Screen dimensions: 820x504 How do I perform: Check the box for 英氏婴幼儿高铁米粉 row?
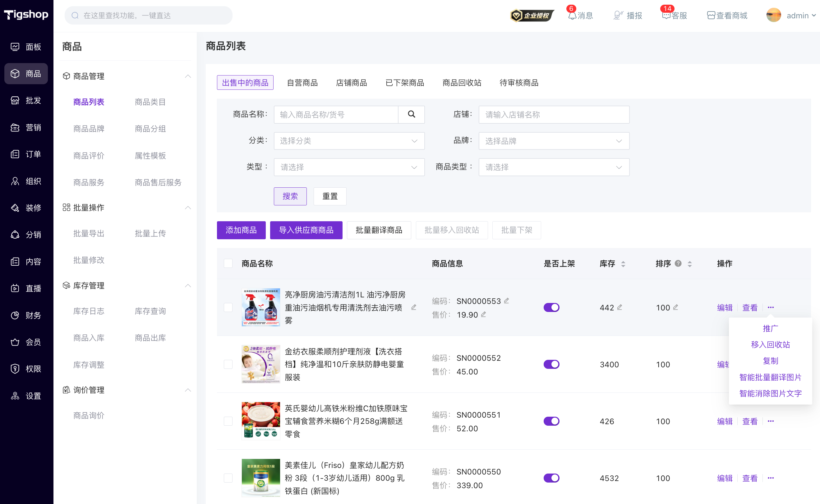[x=228, y=421]
